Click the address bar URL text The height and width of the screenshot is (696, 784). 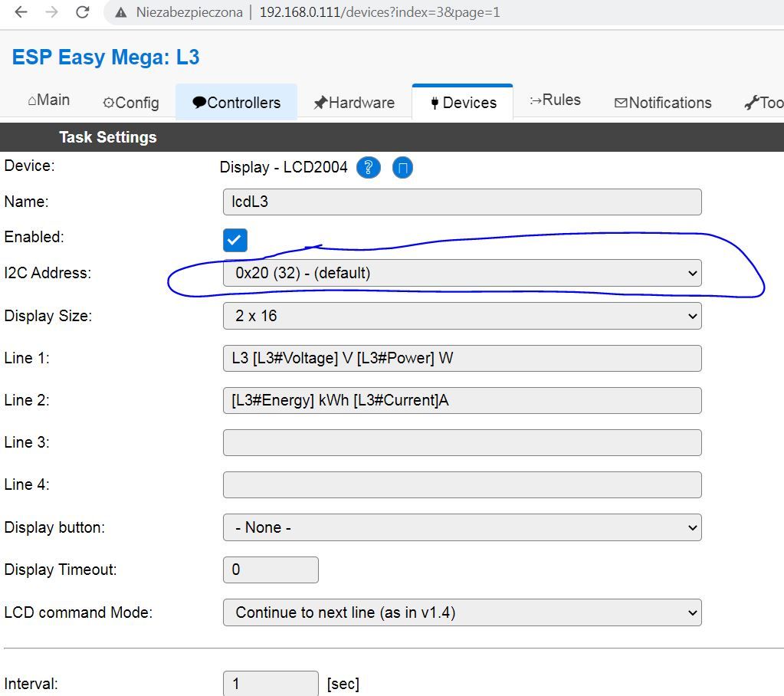379,12
